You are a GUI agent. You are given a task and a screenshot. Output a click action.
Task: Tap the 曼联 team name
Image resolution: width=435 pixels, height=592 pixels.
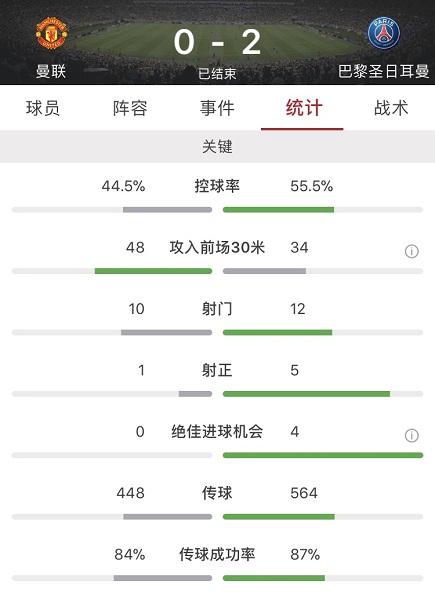click(51, 71)
